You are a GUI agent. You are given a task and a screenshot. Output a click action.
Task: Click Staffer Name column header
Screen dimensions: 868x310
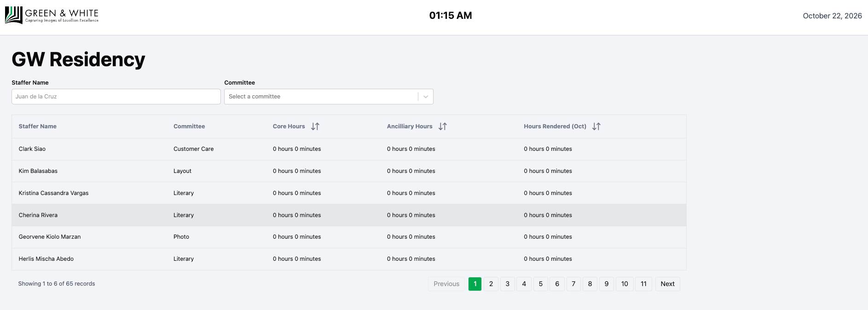click(x=38, y=126)
